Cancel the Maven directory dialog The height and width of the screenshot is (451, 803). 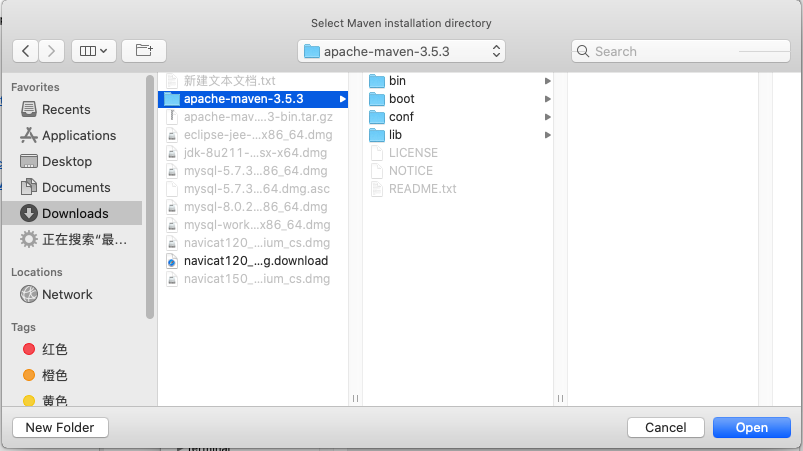pos(666,427)
